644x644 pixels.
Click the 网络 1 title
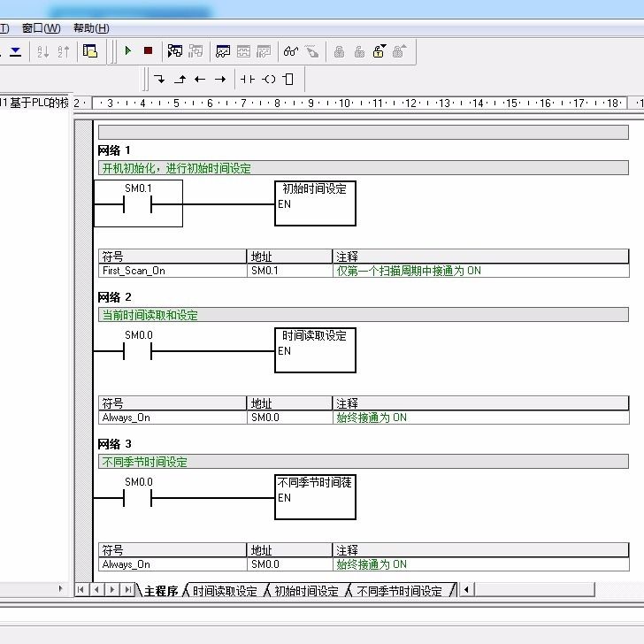(x=114, y=150)
